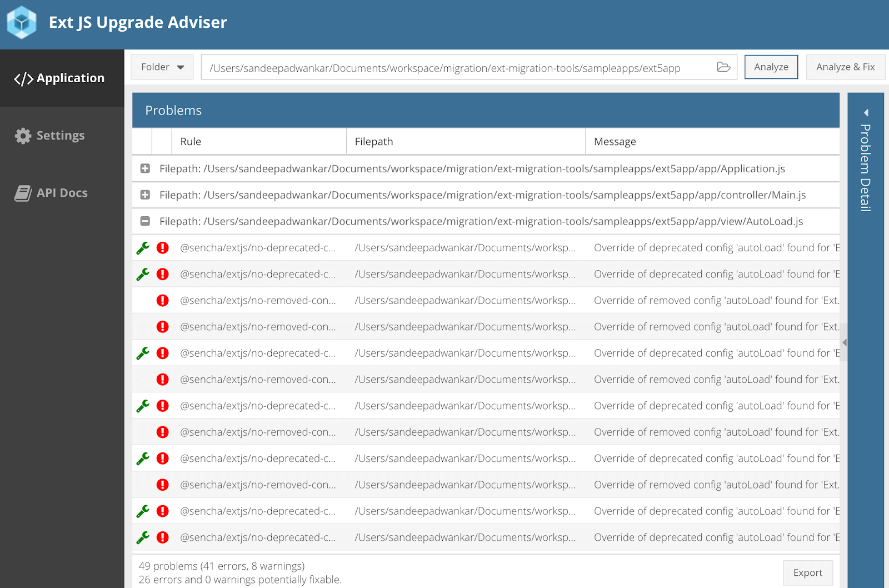Click the red error icon in topmost AutoLoad.js problem row
The width and height of the screenshot is (889, 588).
pyautogui.click(x=162, y=248)
